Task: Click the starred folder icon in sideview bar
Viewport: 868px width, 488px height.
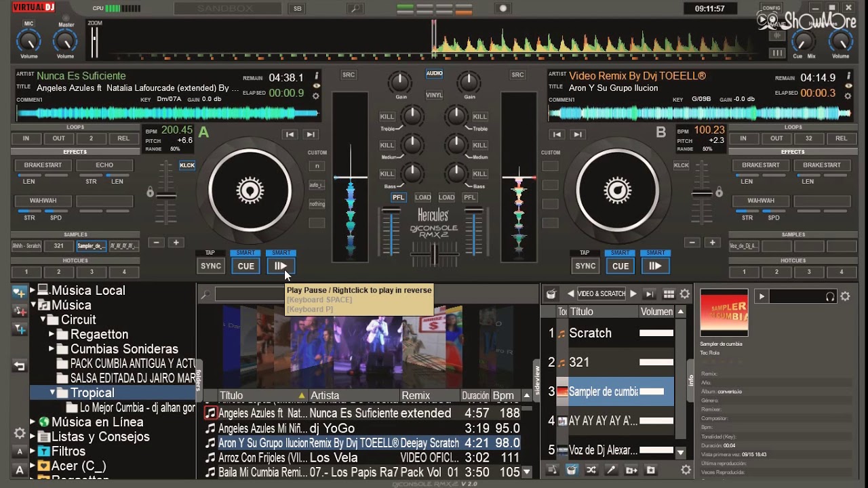Action: point(650,470)
